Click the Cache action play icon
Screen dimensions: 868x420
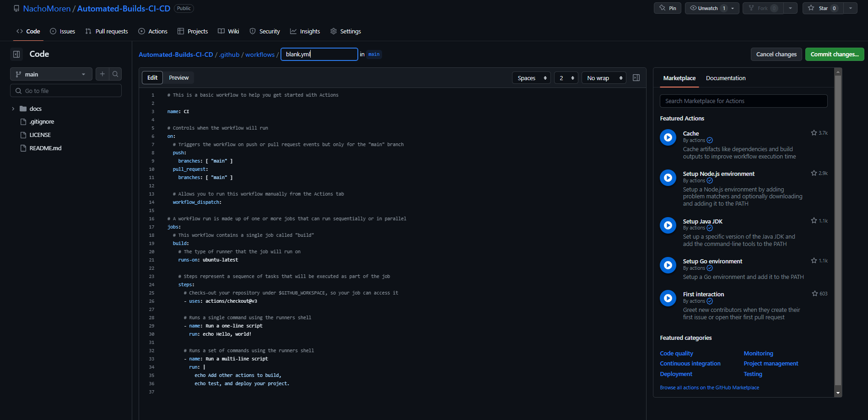668,137
